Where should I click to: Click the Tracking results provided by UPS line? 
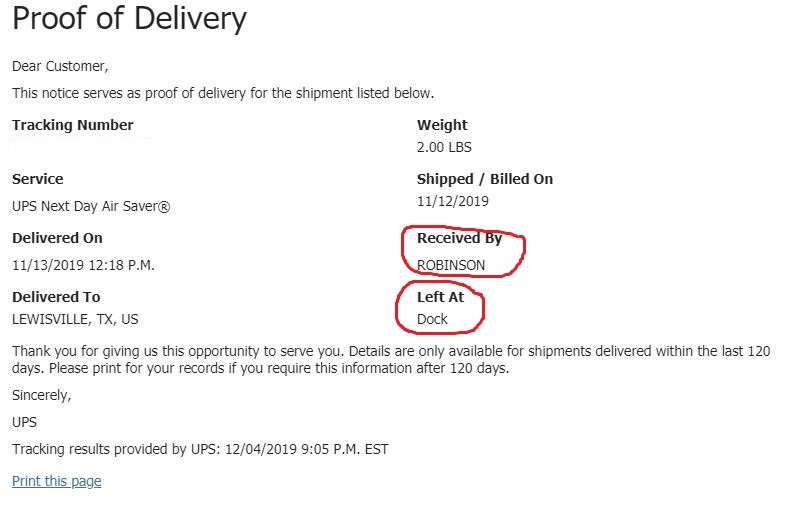click(x=200, y=449)
